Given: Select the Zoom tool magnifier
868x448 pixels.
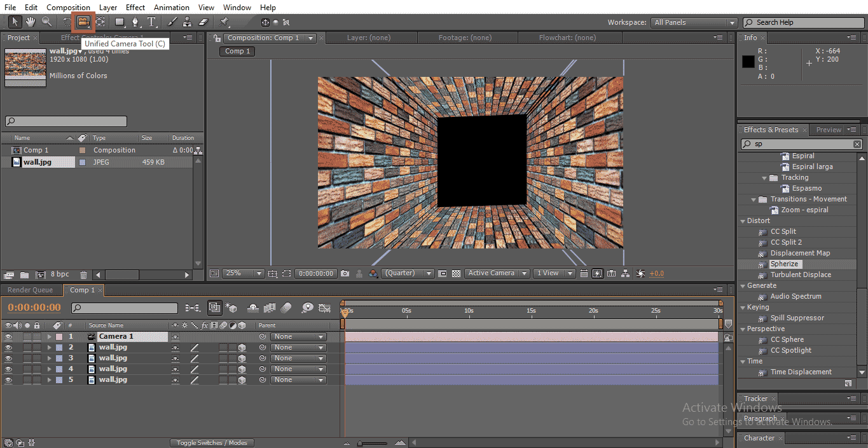Looking at the screenshot, I should (x=46, y=22).
